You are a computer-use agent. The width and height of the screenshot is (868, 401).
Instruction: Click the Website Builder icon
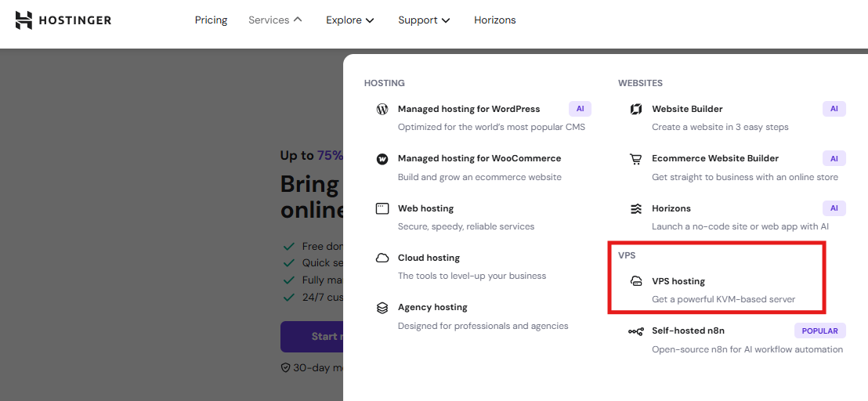click(x=636, y=110)
